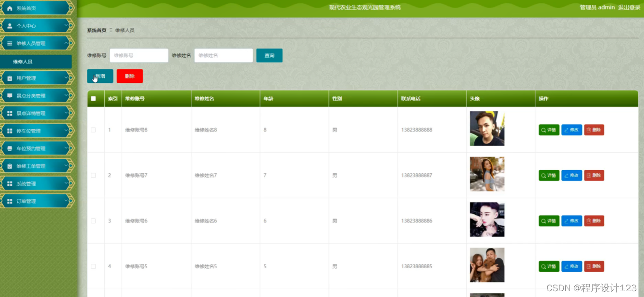Click phone number 13823888887
The height and width of the screenshot is (297, 644).
[x=417, y=175]
